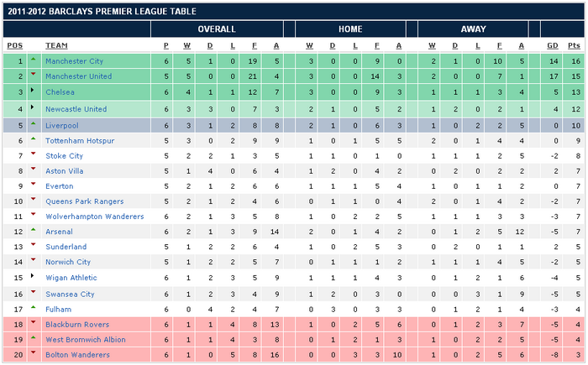Image resolution: width=588 pixels, height=365 pixels.
Task: Click the black no-change arrow beside Chelsea
Action: (33, 91)
